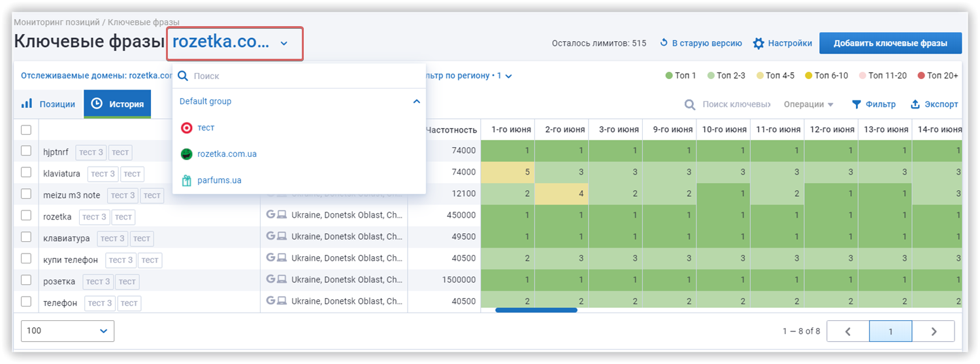Check the телефон row checkbox
Image resolution: width=980 pixels, height=364 pixels.
(x=26, y=301)
